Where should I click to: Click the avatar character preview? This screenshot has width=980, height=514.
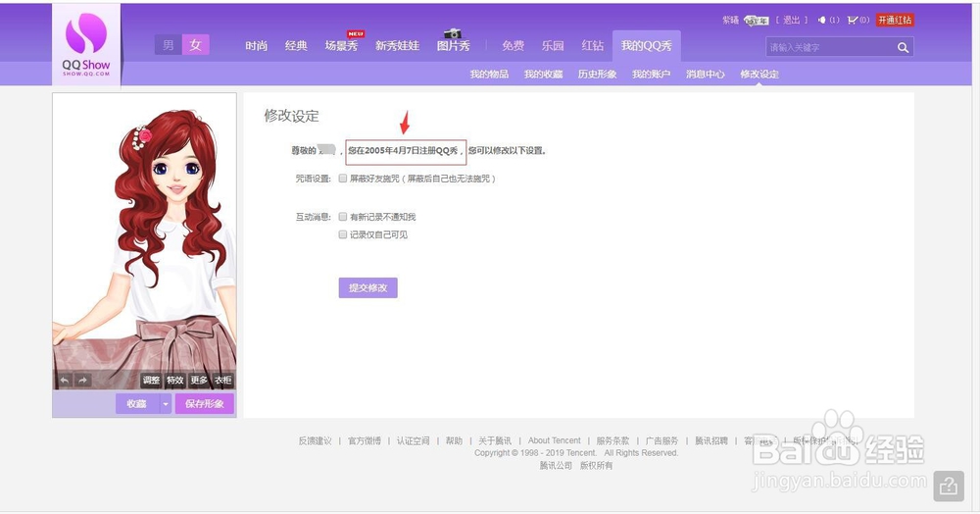pyautogui.click(x=144, y=241)
